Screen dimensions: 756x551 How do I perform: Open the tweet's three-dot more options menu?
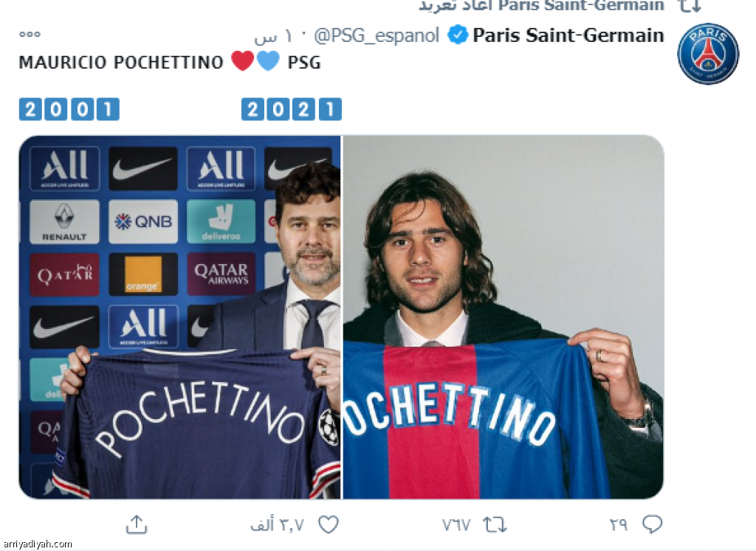(x=30, y=34)
